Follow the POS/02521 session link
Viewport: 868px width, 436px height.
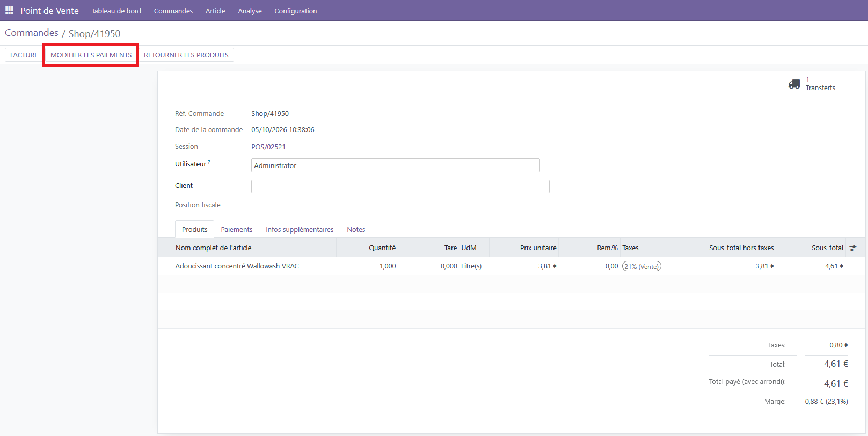tap(268, 147)
